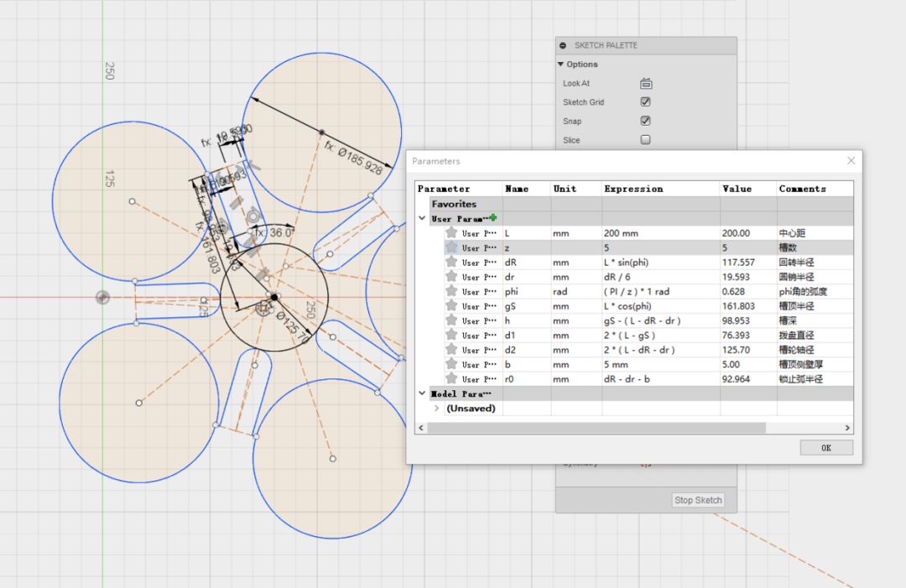This screenshot has height=588, width=906.
Task: Click the scroll right arrow in Parameters table
Action: click(x=847, y=428)
